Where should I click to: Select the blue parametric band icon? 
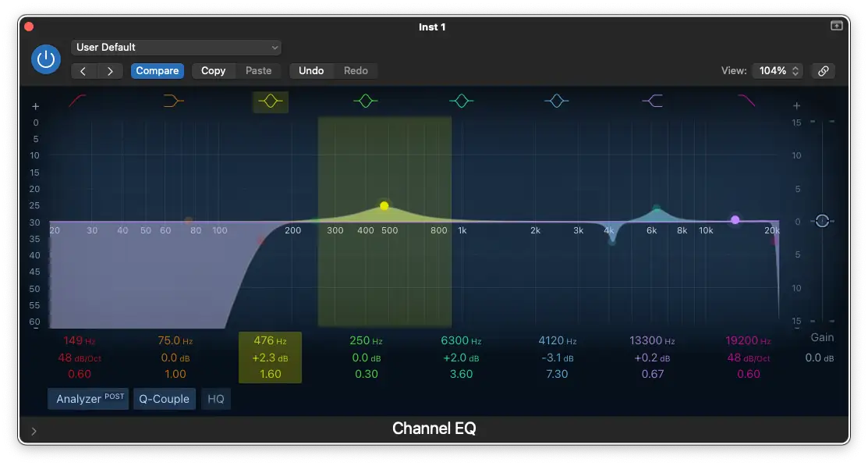pyautogui.click(x=556, y=101)
